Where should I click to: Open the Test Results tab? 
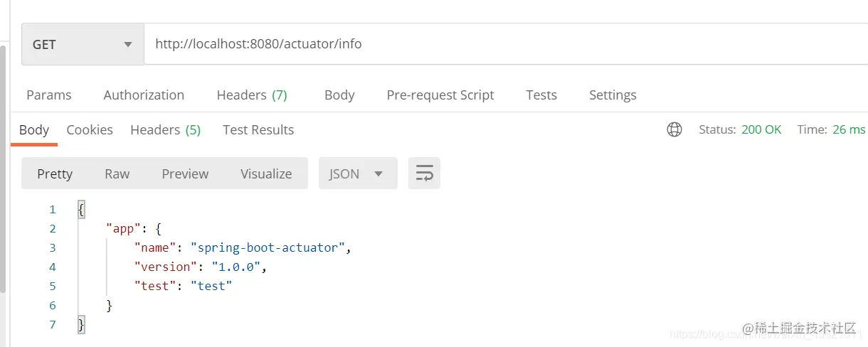(258, 129)
